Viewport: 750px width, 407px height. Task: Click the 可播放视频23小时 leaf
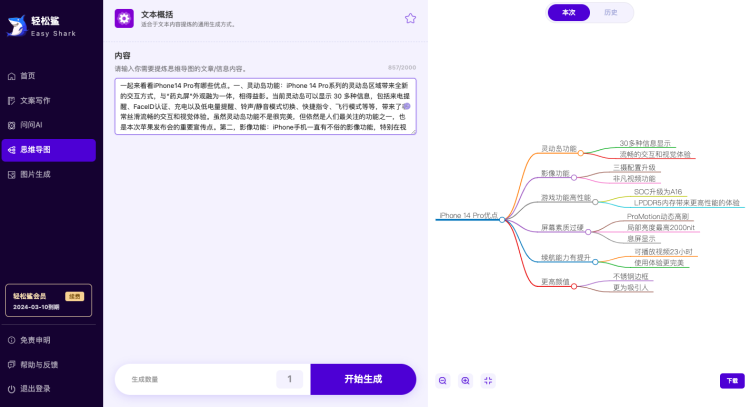point(663,252)
